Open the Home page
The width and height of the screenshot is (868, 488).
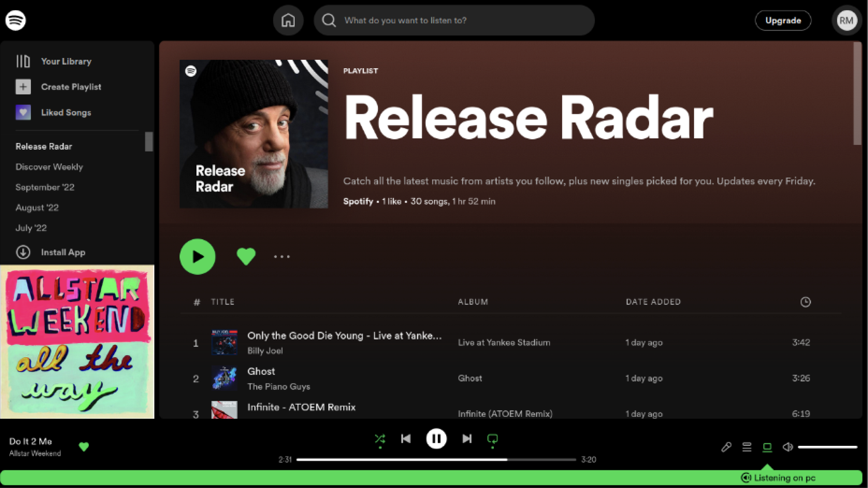pyautogui.click(x=288, y=20)
